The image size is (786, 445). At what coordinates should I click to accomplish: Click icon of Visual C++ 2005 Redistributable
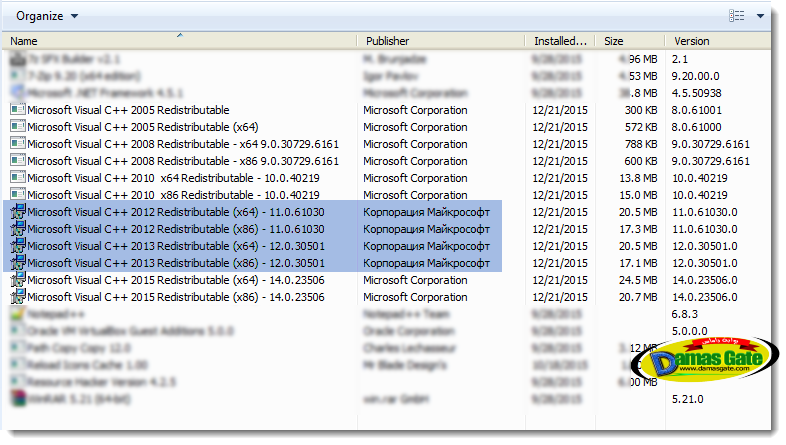(x=18, y=110)
